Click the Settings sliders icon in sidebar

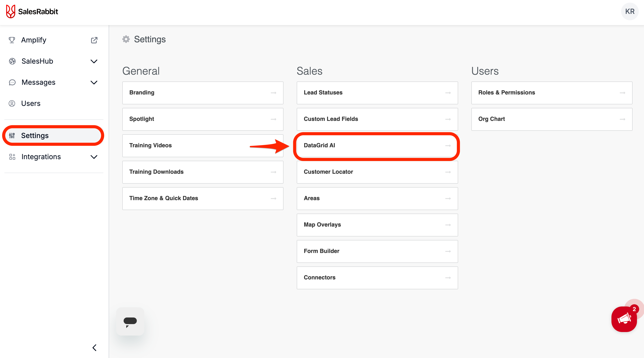(x=12, y=136)
